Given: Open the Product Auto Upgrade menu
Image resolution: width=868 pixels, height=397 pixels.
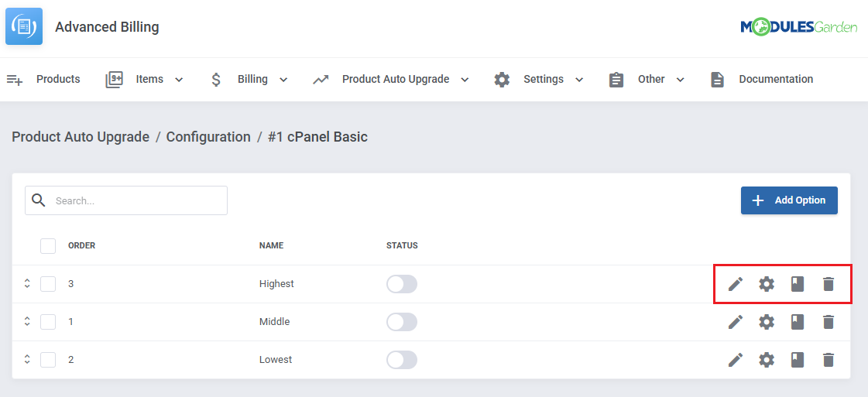Looking at the screenshot, I should click(x=396, y=79).
